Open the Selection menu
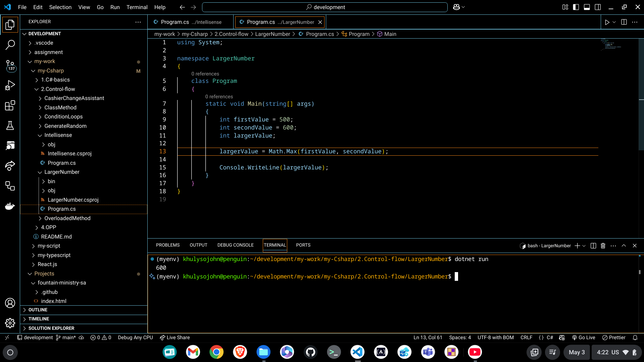644x362 pixels. 60,7
